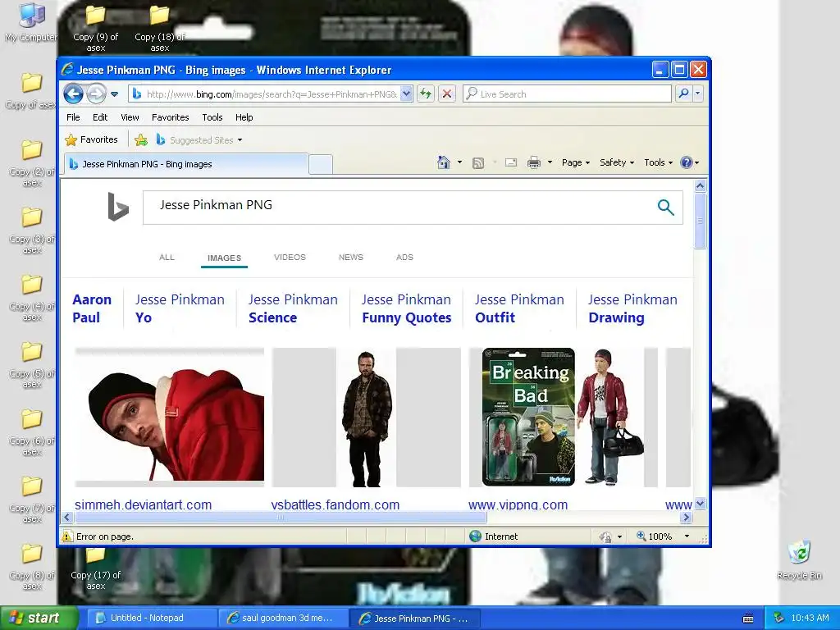
Task: Click the RSS Feeds icon
Action: click(x=478, y=163)
